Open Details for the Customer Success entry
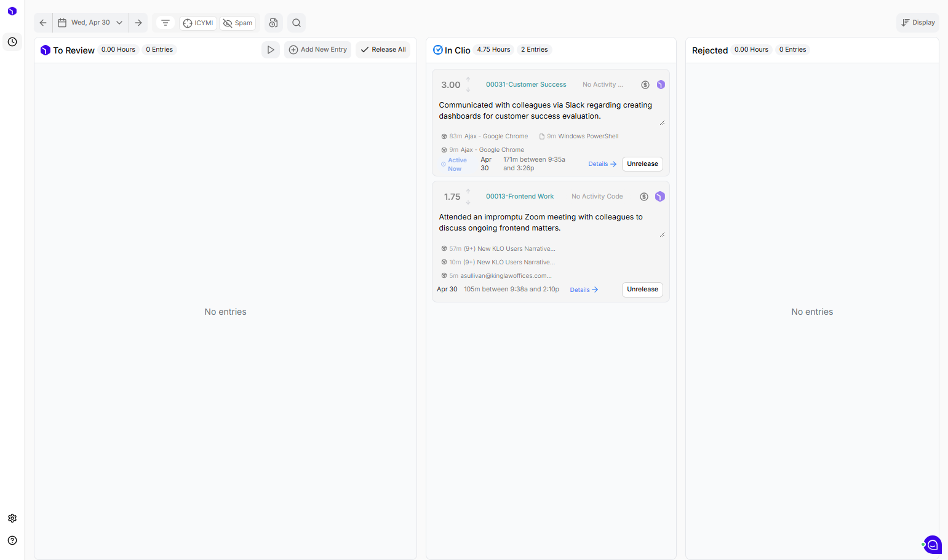 602,164
